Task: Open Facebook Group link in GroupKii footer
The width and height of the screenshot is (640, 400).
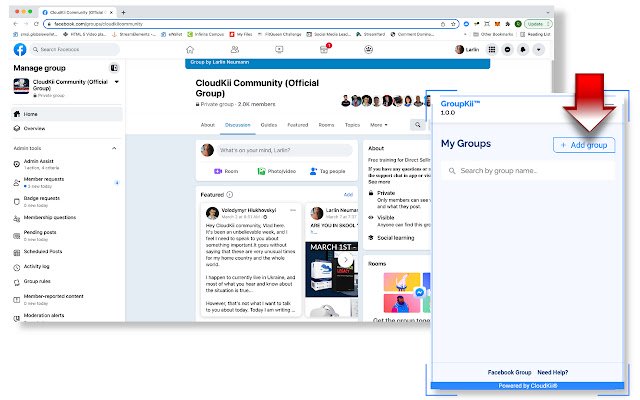Action: pos(509,373)
